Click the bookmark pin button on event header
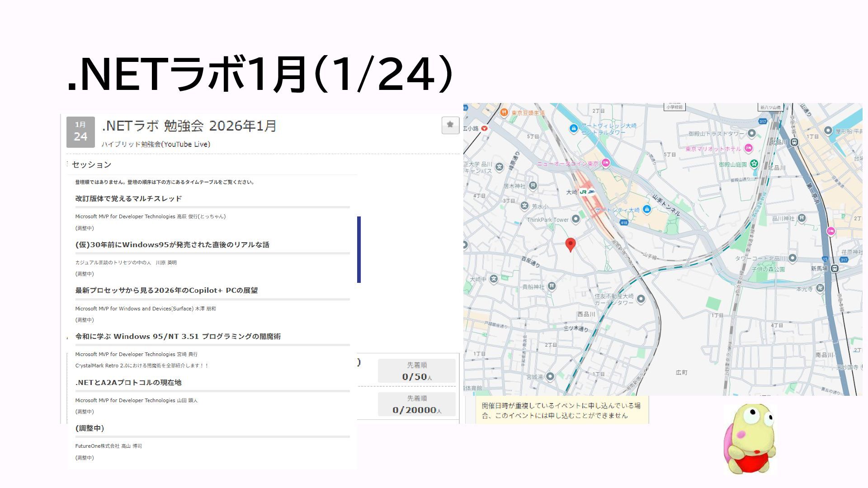Viewport: 868px width, 488px height. (450, 125)
